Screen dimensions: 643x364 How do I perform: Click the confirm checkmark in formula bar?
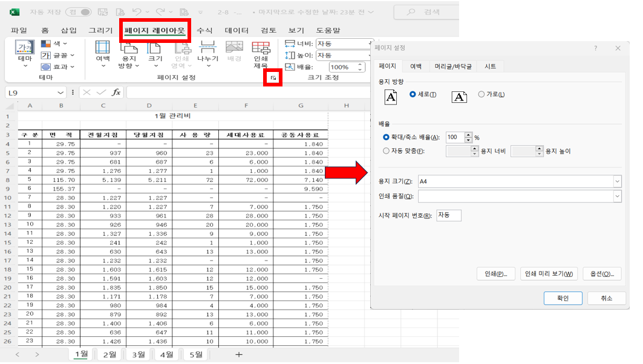pos(101,93)
